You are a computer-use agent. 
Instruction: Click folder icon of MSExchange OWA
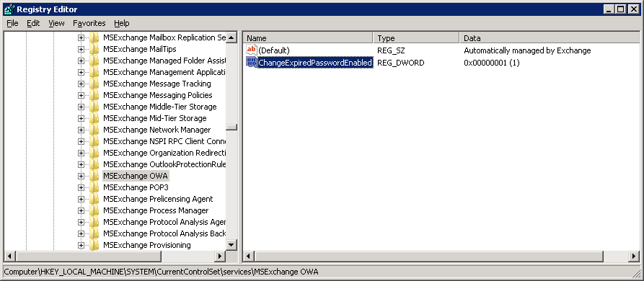(94, 176)
